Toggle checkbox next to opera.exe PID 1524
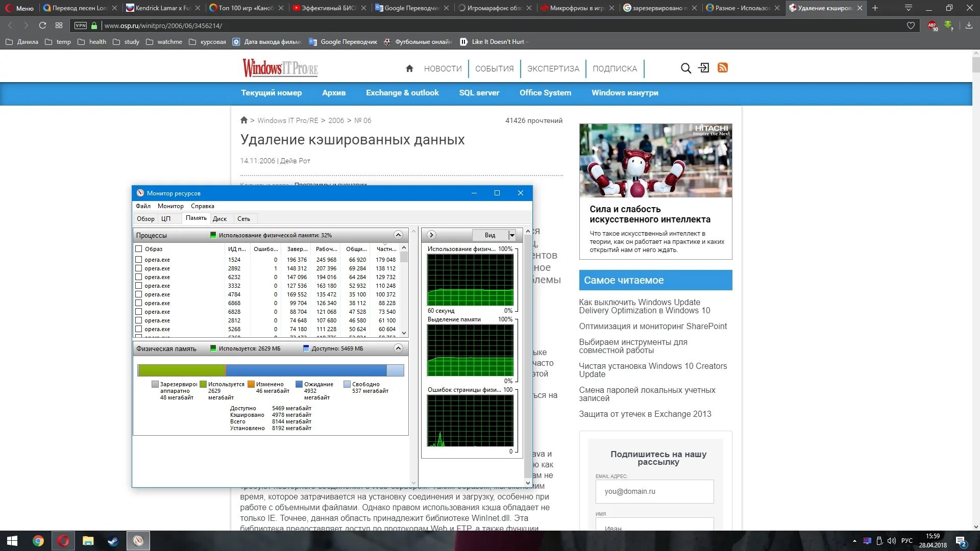Screen dimensions: 980x551 [139, 259]
